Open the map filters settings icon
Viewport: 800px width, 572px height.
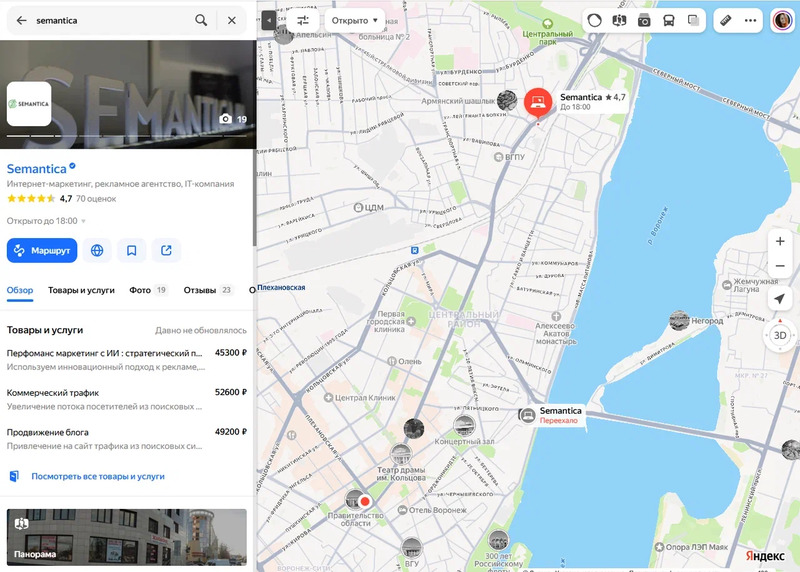(303, 20)
